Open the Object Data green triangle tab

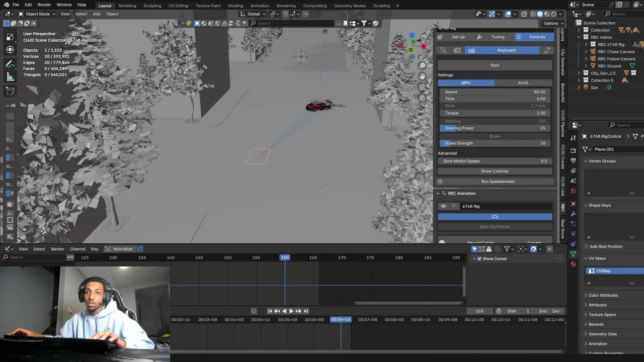coord(573,254)
